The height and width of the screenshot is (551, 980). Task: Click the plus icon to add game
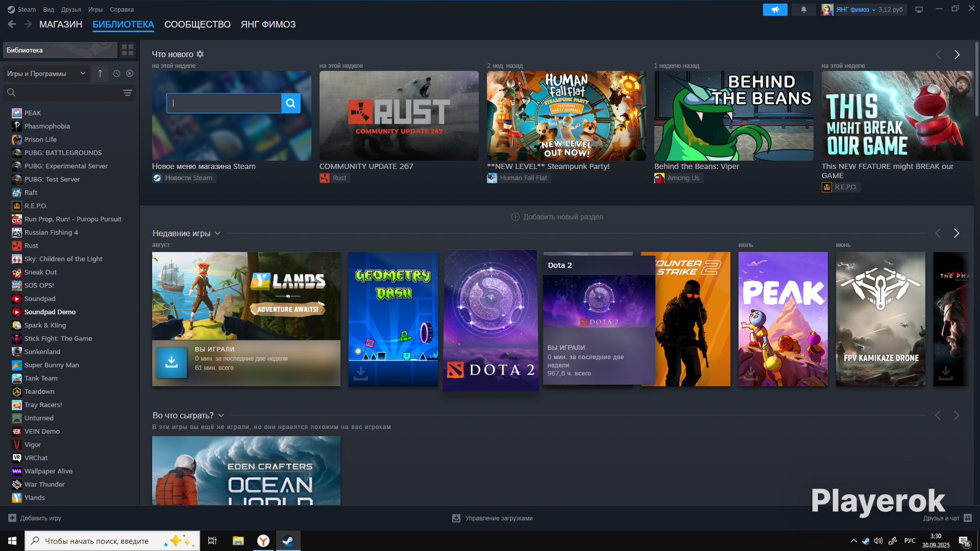click(x=12, y=518)
